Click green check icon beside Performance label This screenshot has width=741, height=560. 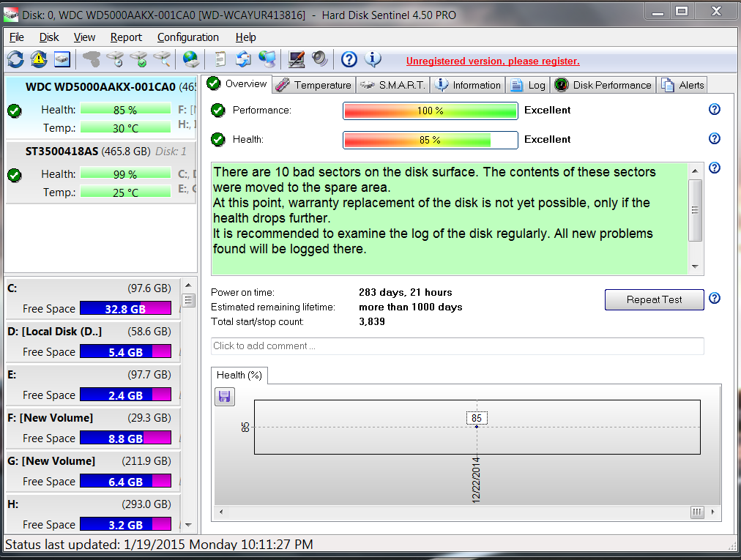[x=218, y=110]
